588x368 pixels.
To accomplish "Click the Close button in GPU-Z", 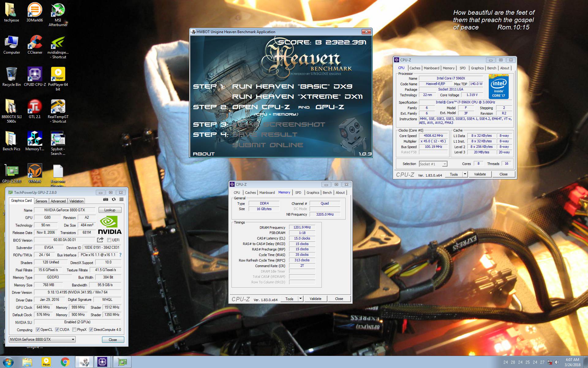I will coord(113,339).
